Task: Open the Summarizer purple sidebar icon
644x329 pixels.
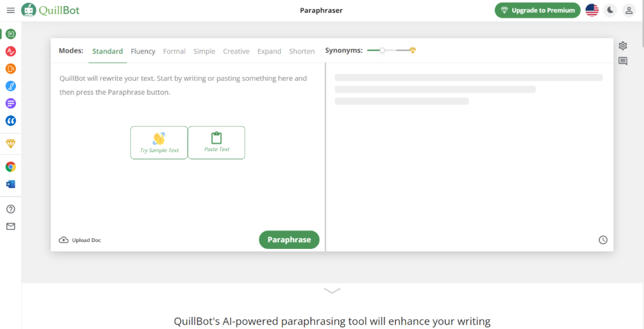Action: pos(11,103)
